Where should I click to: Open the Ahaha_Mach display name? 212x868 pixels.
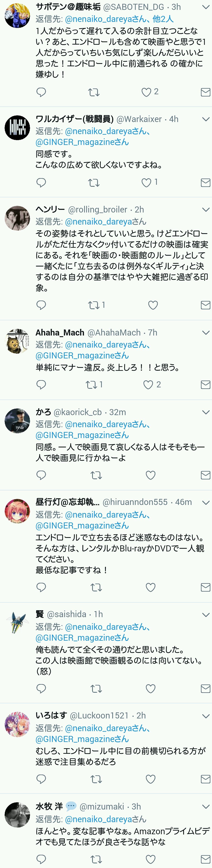tap(60, 332)
